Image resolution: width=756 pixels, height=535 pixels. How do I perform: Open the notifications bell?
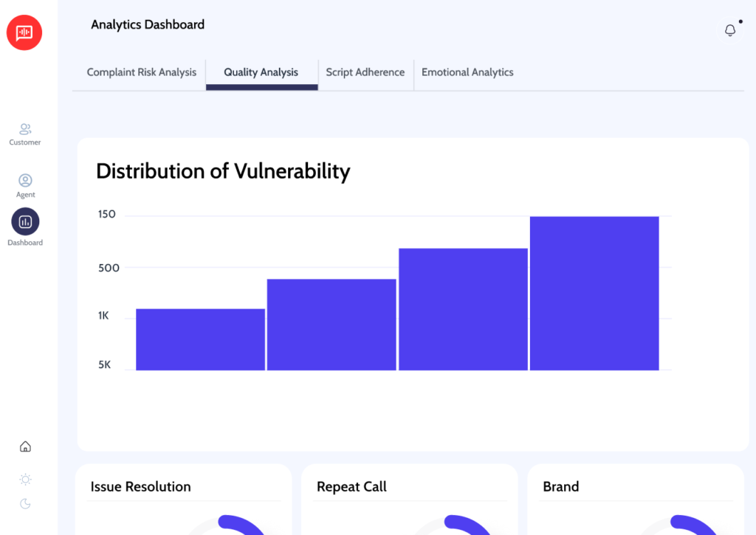[730, 30]
